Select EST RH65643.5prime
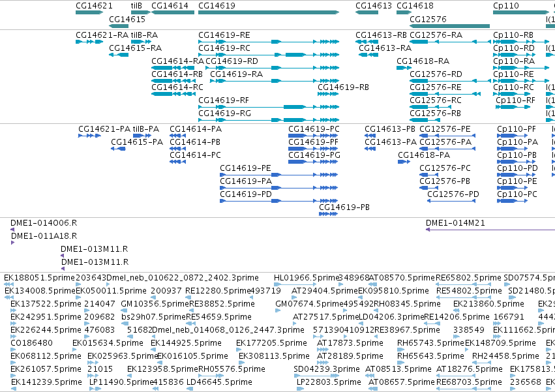This screenshot has width=555, height=392. pyautogui.click(x=430, y=357)
